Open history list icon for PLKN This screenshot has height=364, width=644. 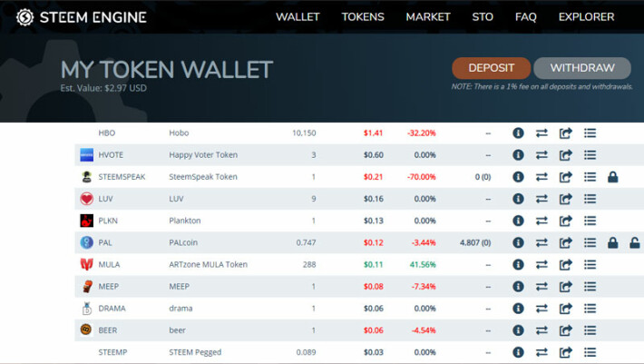point(590,221)
